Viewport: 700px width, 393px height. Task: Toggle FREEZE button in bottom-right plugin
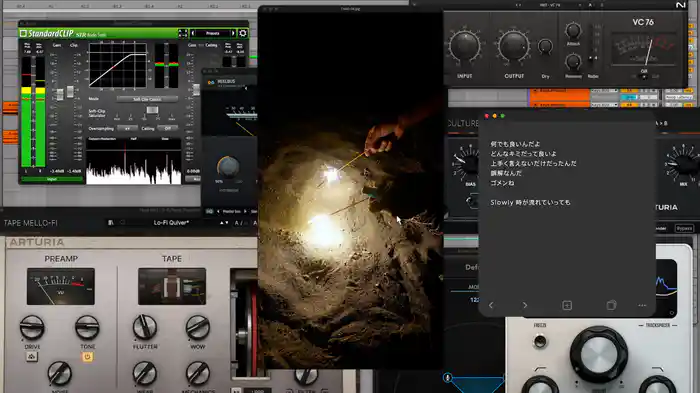point(540,341)
